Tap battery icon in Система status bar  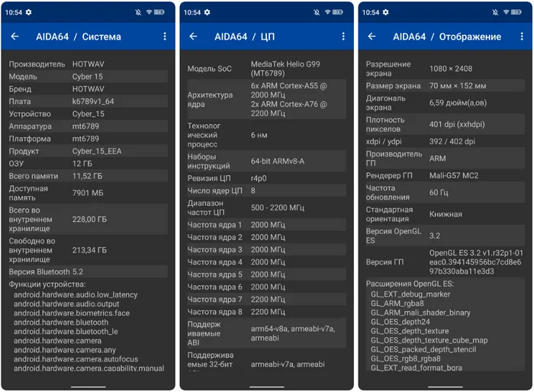click(x=159, y=12)
